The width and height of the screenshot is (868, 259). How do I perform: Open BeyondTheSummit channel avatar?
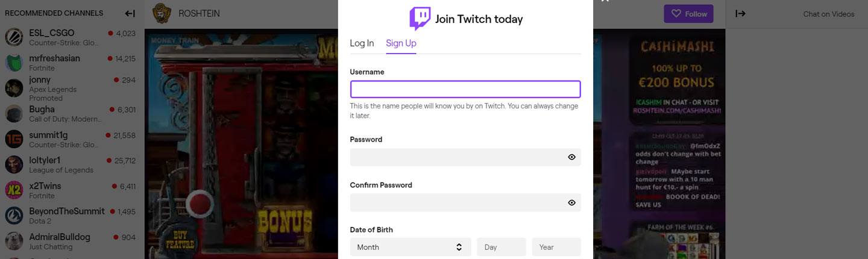point(14,216)
